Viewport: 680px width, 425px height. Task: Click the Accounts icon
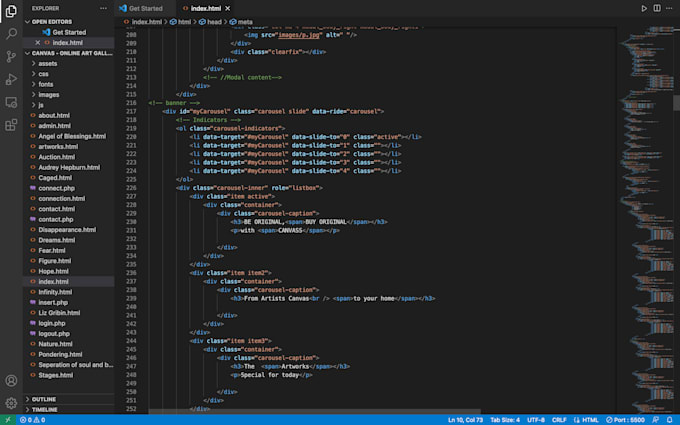click(11, 381)
